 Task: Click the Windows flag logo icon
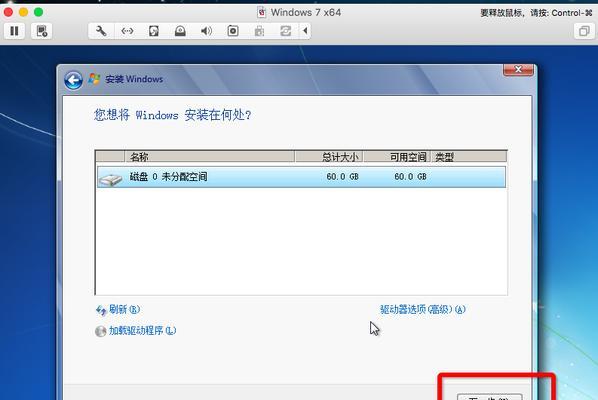[x=94, y=79]
